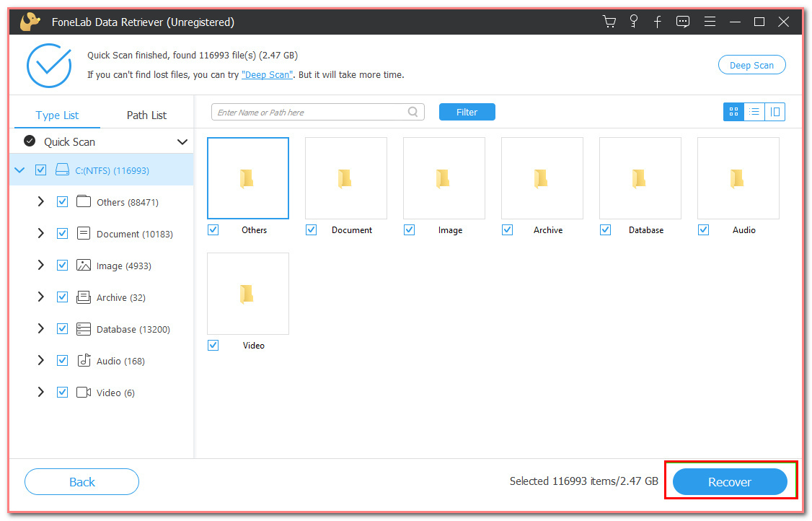Expand the Others (88471) node
The height and width of the screenshot is (521, 812).
(40, 201)
